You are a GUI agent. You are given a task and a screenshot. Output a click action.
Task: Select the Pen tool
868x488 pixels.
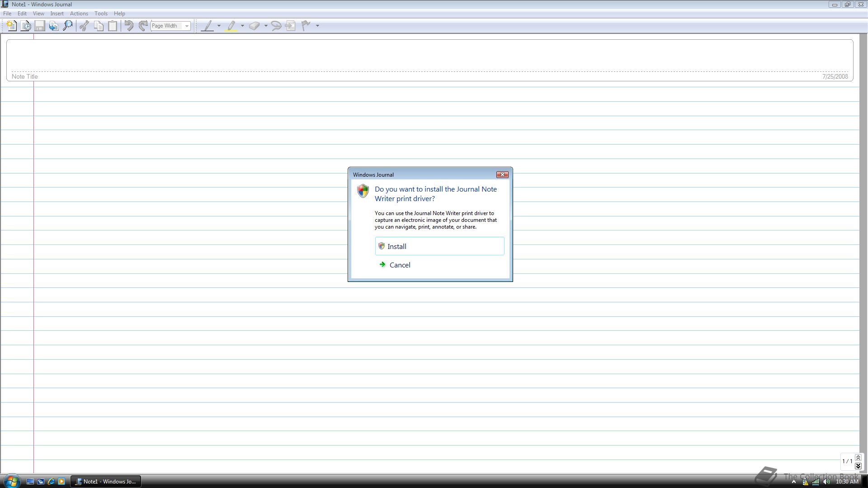click(x=208, y=26)
